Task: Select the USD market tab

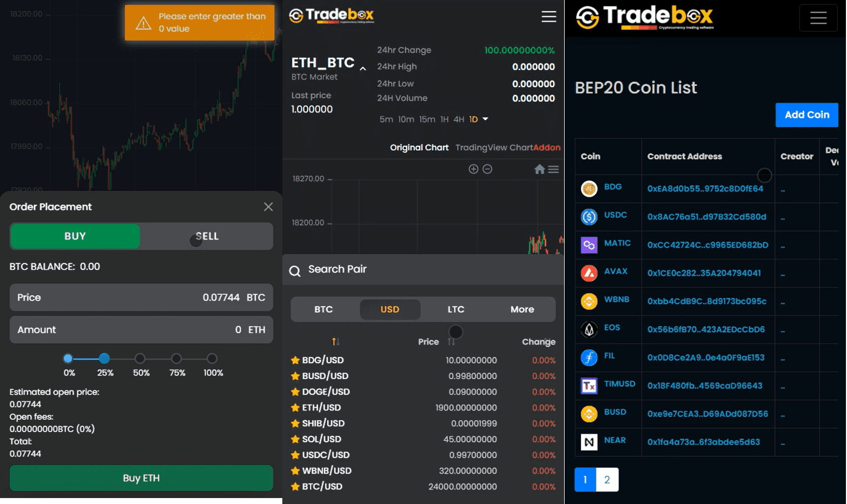Action: [x=390, y=309]
